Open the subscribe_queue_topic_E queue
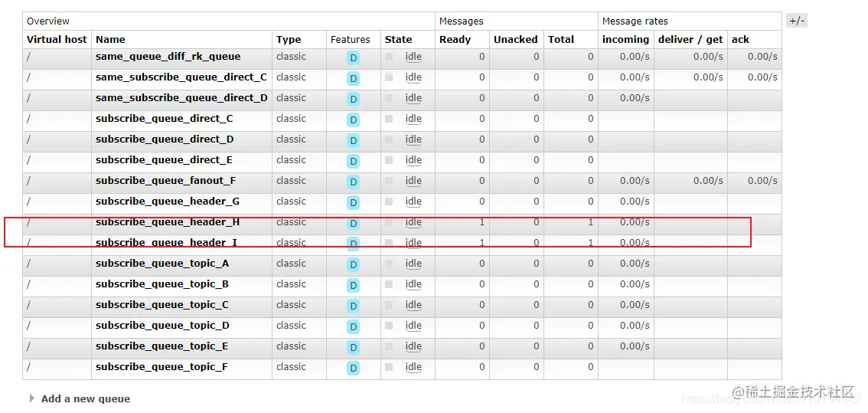 [x=162, y=346]
